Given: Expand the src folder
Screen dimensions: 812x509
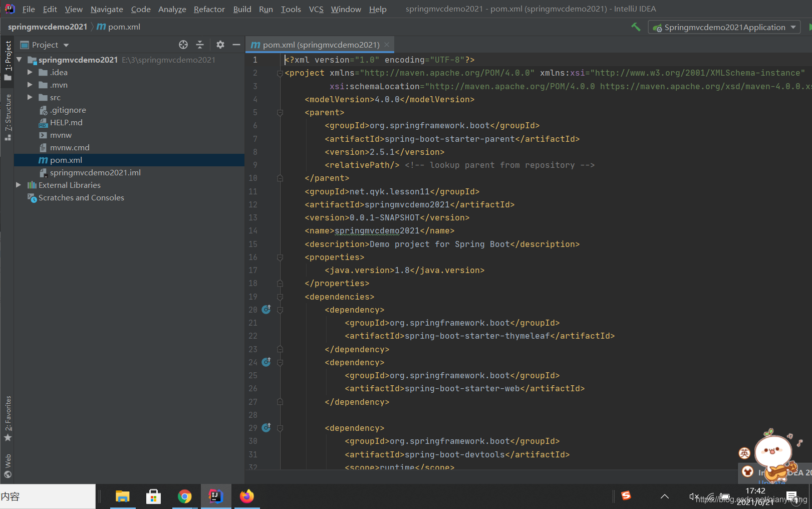Looking at the screenshot, I should [x=30, y=97].
